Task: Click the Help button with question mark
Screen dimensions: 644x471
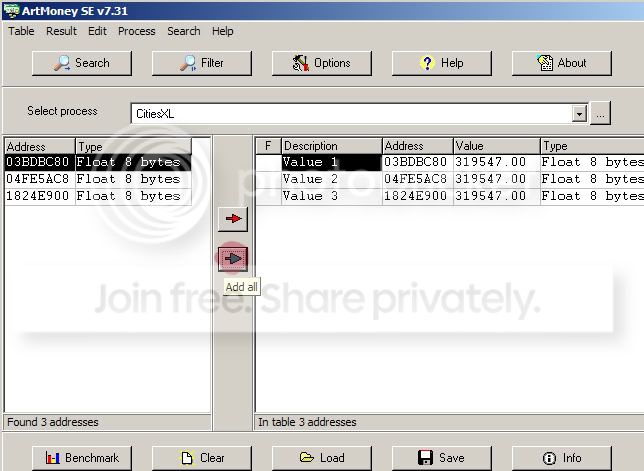Action: coord(442,63)
